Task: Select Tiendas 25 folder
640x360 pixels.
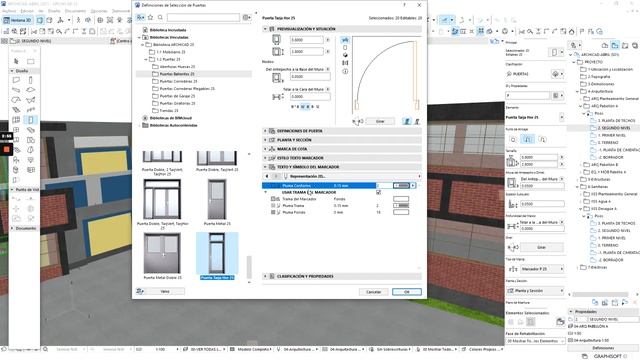Action: (169, 111)
